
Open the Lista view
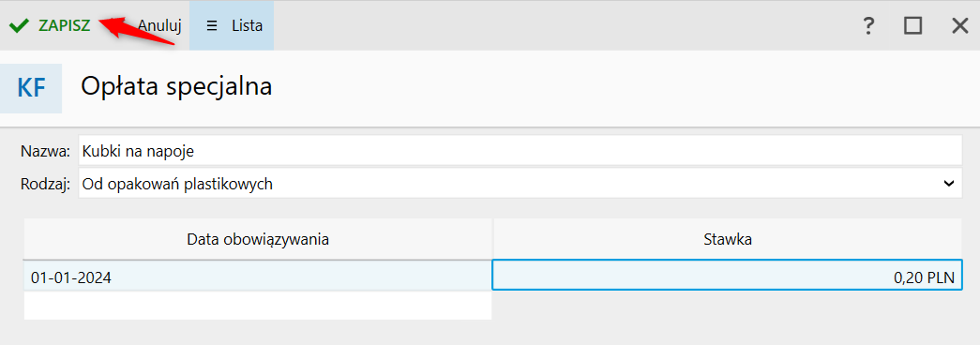(232, 25)
